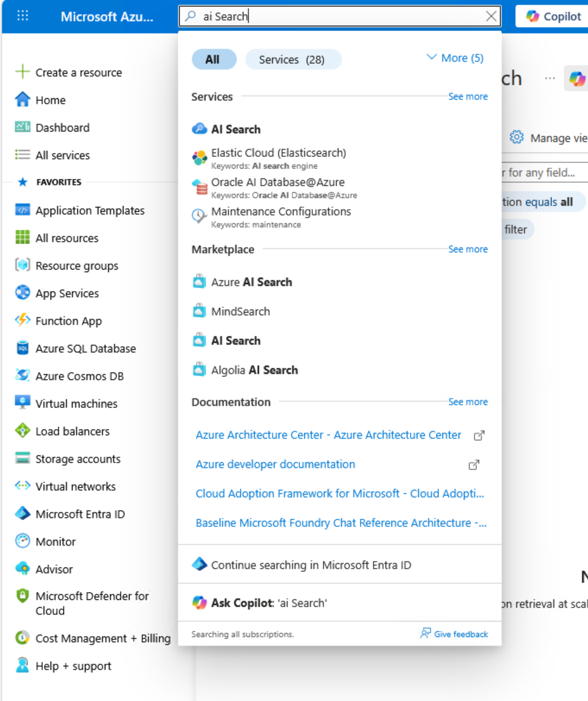The width and height of the screenshot is (588, 701).
Task: Open Oracle AI Database@Azure result
Action: (339, 187)
